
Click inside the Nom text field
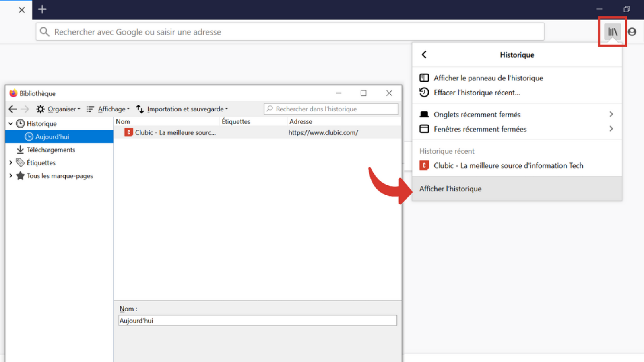click(x=258, y=320)
